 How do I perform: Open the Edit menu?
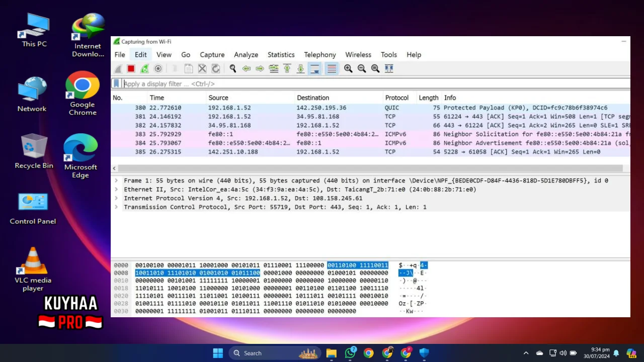click(x=141, y=55)
